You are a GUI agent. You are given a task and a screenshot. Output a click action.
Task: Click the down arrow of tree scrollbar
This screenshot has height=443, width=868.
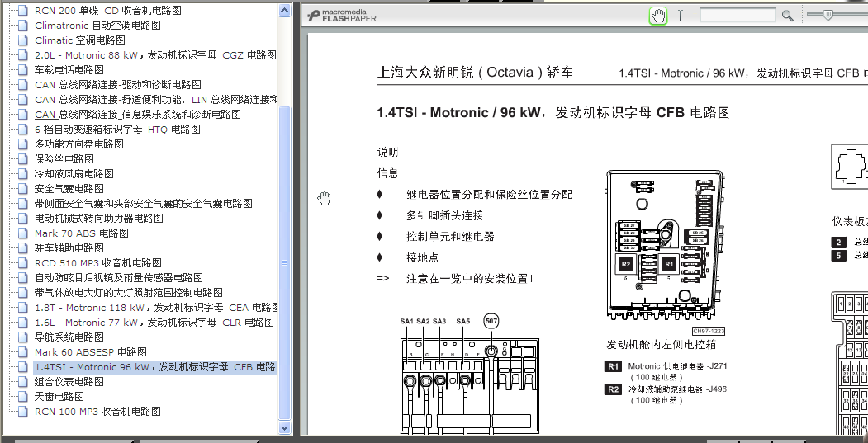tap(285, 427)
